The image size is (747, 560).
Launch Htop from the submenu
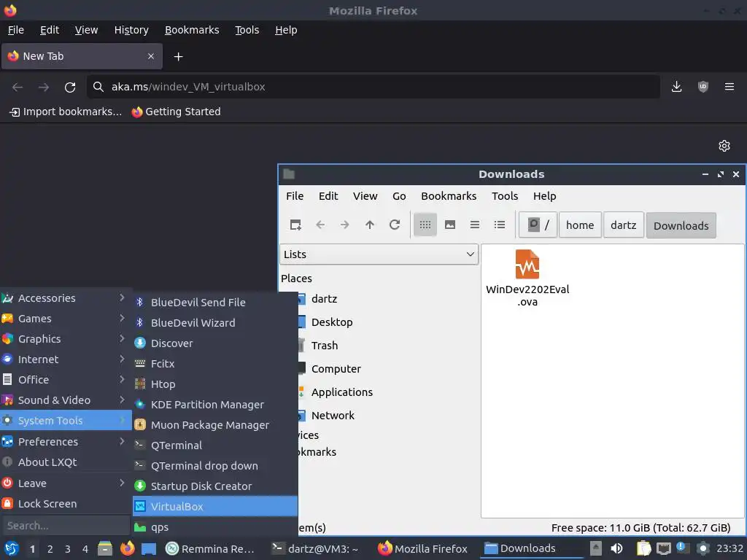215,384
